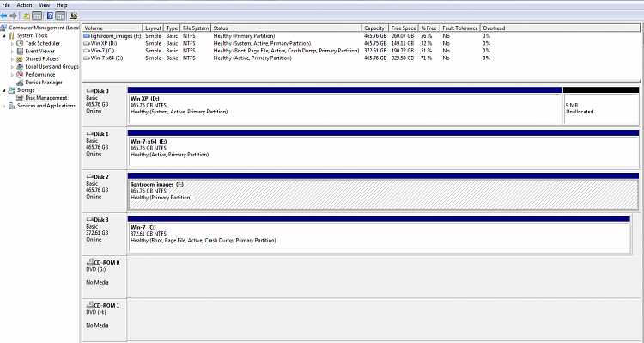Click the Forward arrow in toolbar

(13, 15)
